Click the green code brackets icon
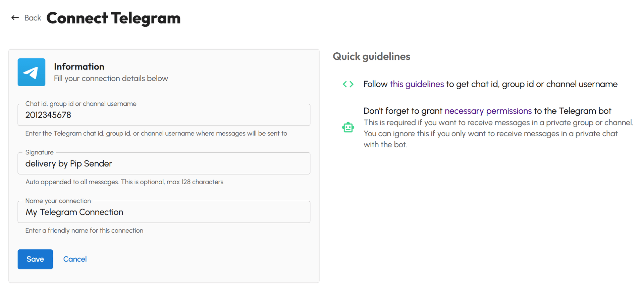 (348, 84)
